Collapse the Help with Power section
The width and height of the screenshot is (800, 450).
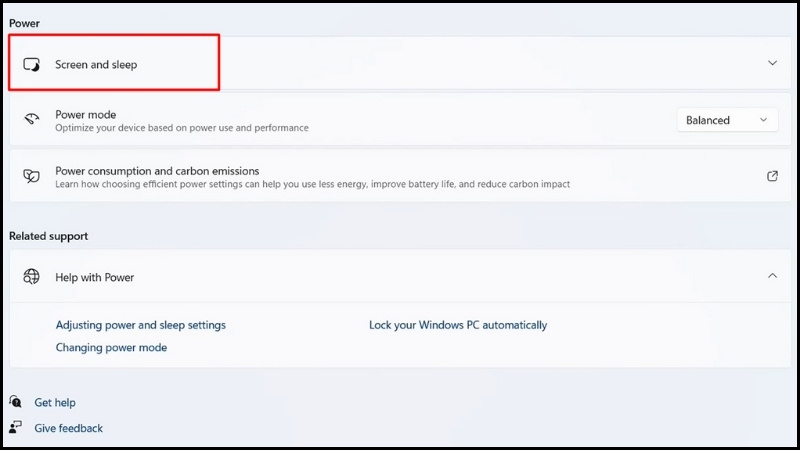point(772,276)
